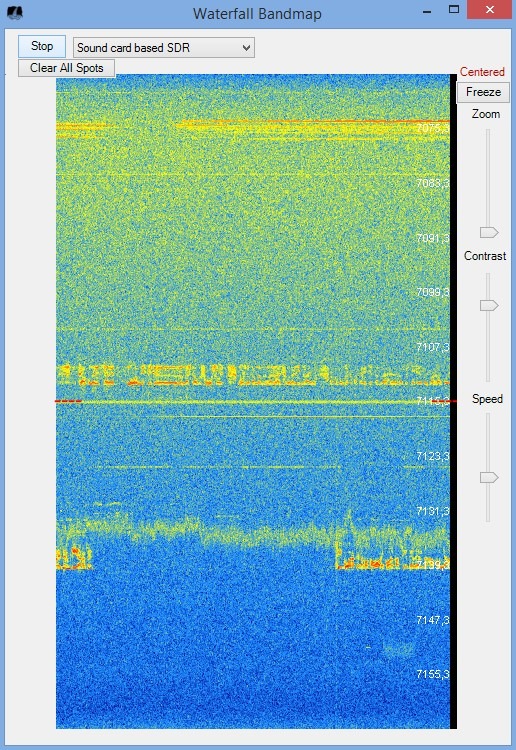Click the 7155,3 frequency label
Viewport: 516px width, 750px height.
pyautogui.click(x=432, y=674)
